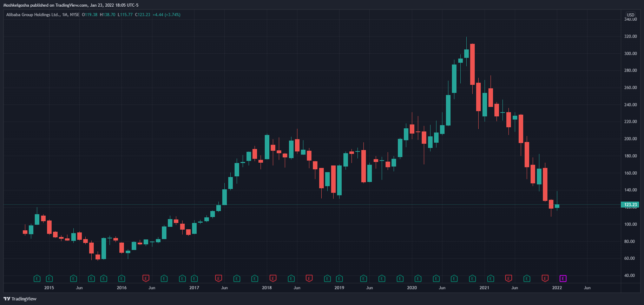
Task: Click the red earnings marker before Jun 2021
Action: [508, 279]
